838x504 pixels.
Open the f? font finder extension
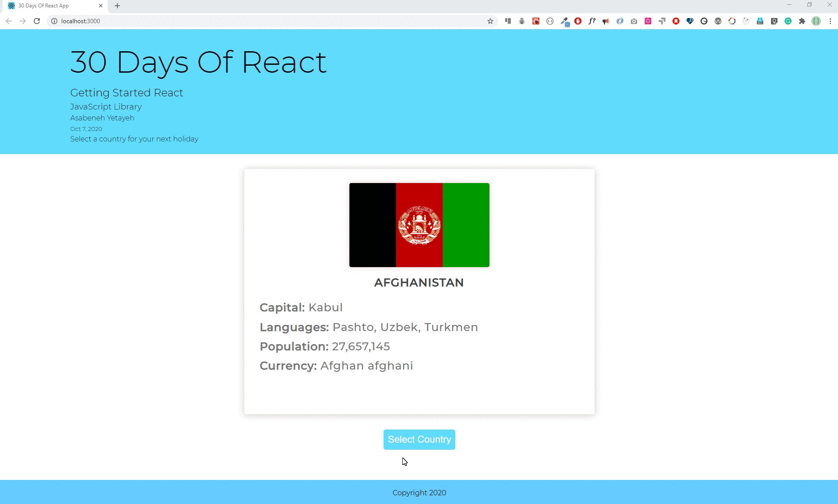click(592, 21)
